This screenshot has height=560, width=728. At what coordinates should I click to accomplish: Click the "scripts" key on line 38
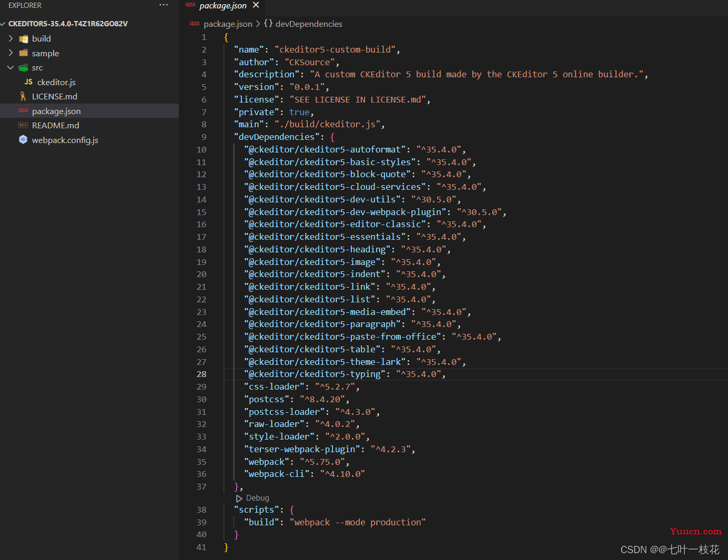pos(256,510)
